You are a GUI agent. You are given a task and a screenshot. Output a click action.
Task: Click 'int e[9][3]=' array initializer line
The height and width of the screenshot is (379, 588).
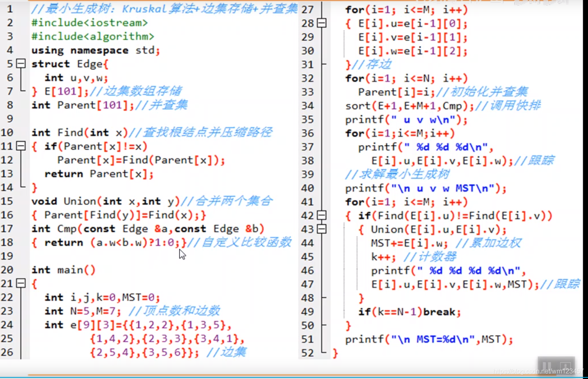(x=138, y=325)
